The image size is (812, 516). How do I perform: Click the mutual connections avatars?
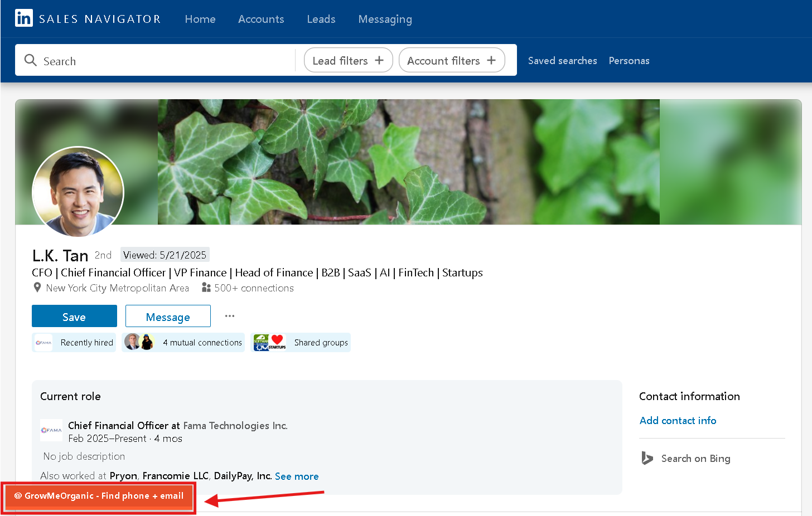pos(139,342)
